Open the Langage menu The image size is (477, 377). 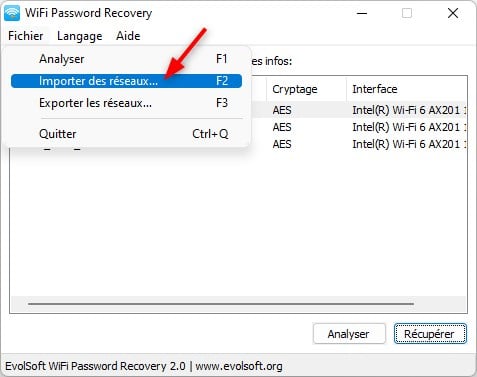(x=80, y=36)
